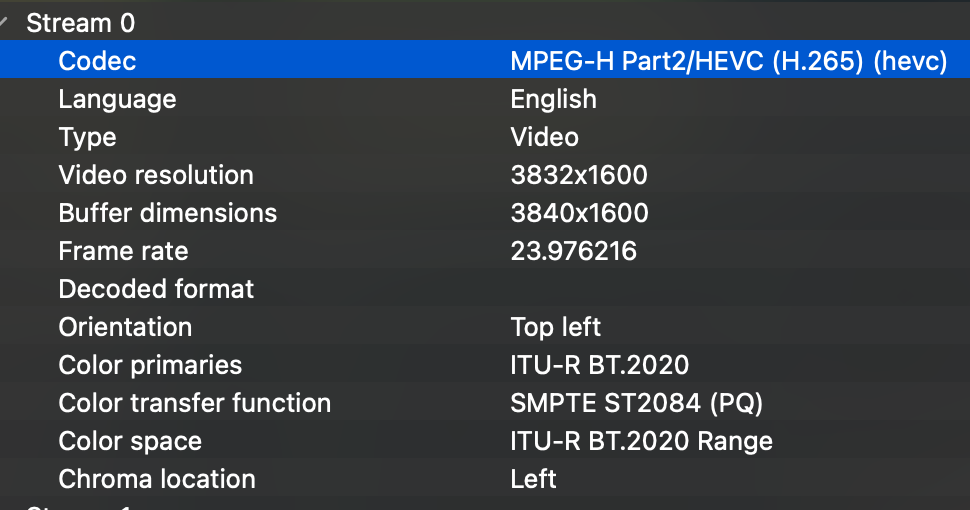This screenshot has height=510, width=970.
Task: Click the 23.976216 frame rate value
Action: (573, 251)
